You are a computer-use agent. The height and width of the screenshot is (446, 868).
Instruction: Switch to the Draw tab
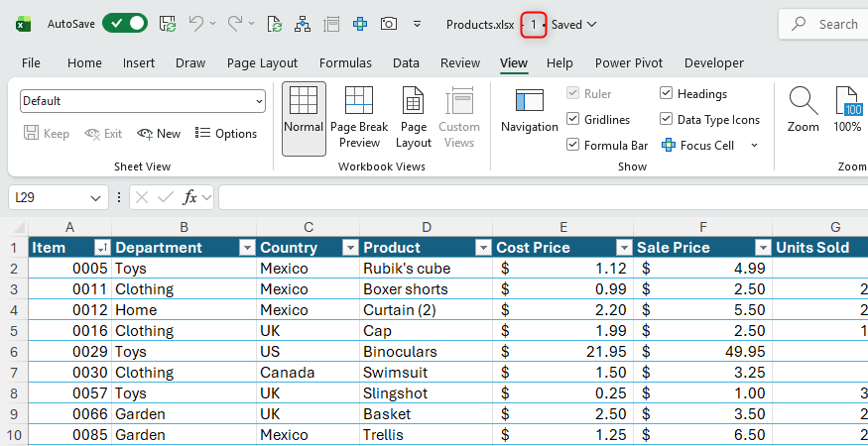(x=190, y=63)
